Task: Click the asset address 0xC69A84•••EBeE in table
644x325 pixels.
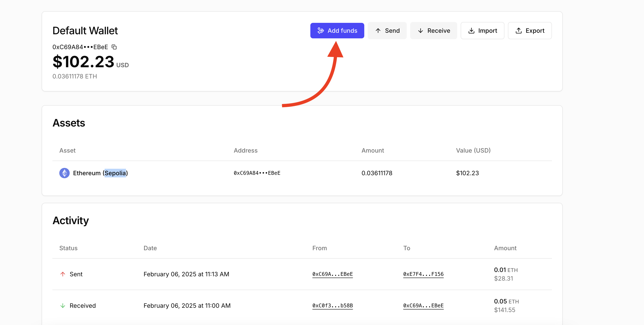Action: (257, 173)
